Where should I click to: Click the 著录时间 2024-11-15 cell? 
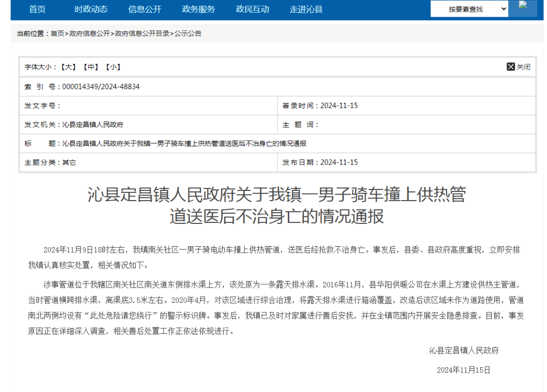[x=406, y=106]
